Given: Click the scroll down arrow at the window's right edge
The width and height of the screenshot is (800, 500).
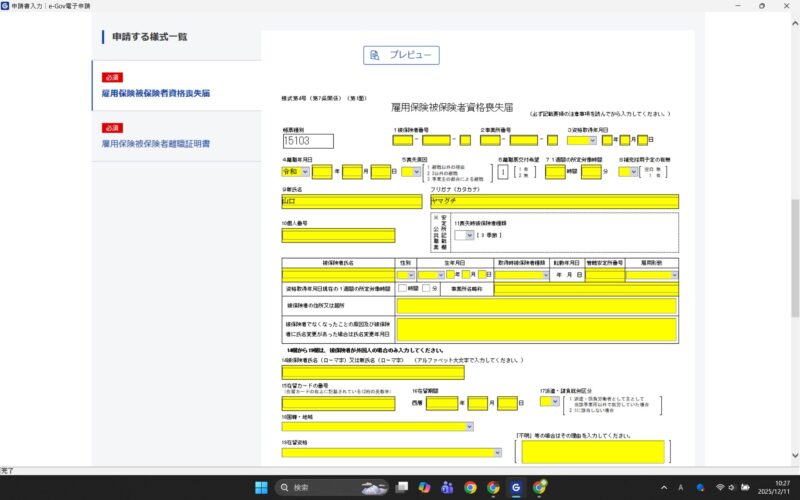Looking at the screenshot, I should [x=795, y=455].
